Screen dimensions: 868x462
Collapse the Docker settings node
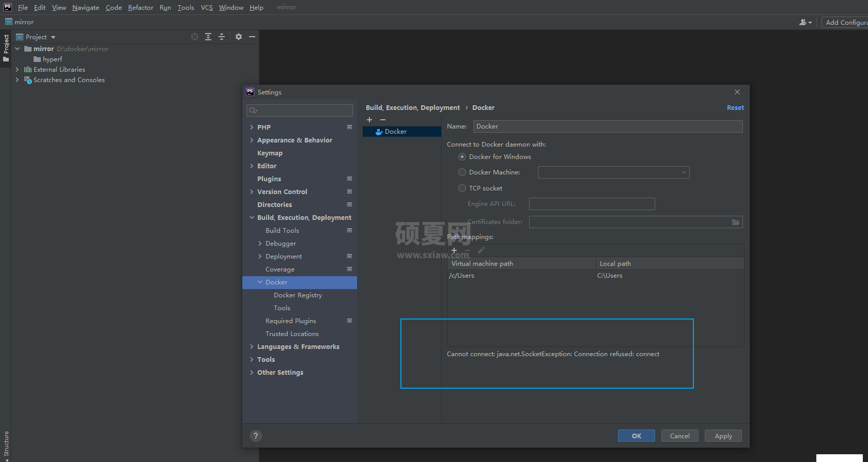(x=260, y=282)
